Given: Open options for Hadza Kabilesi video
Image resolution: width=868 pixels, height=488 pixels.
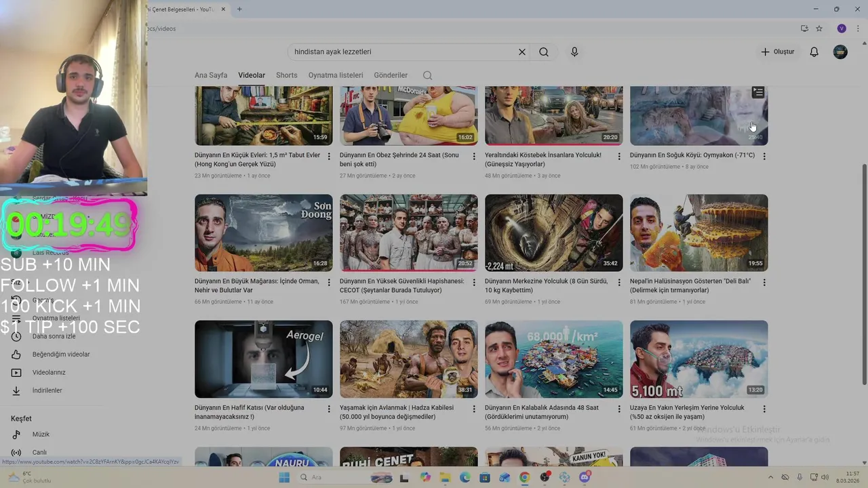Looking at the screenshot, I should [474, 409].
